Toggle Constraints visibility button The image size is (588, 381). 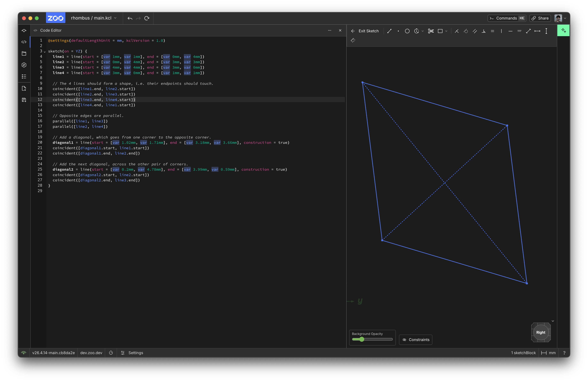click(416, 339)
